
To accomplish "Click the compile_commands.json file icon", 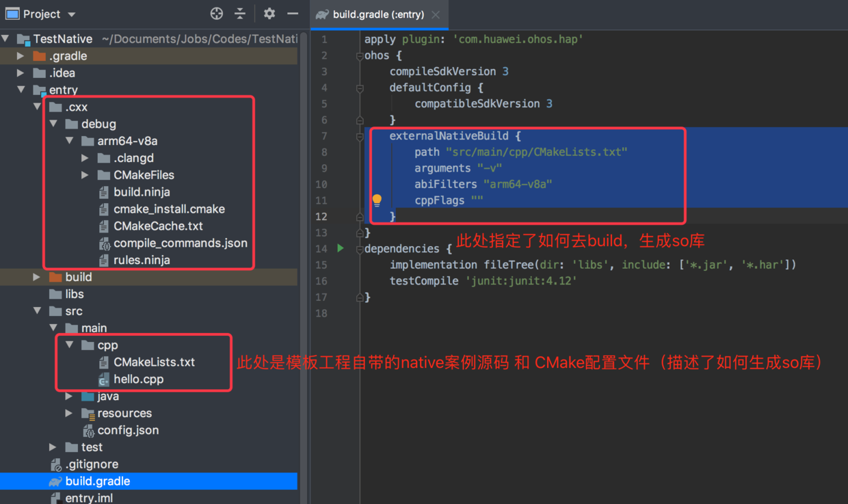I will [x=105, y=243].
